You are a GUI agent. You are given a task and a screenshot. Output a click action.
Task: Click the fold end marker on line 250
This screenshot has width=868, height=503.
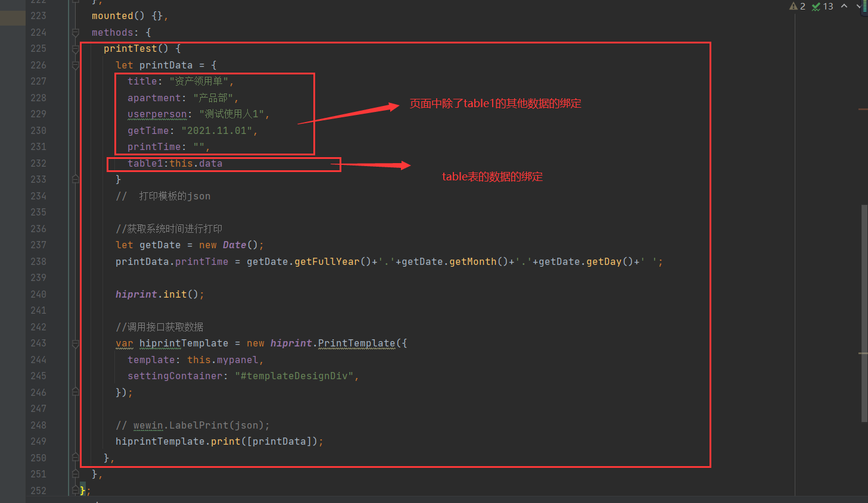[x=76, y=458]
